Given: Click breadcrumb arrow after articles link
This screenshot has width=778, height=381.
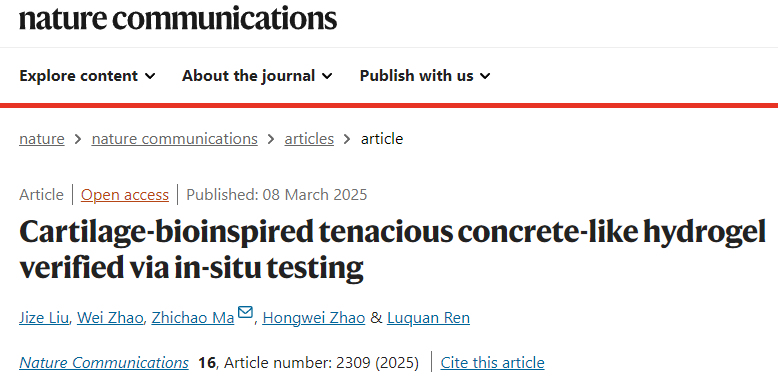Looking at the screenshot, I should (x=347, y=139).
